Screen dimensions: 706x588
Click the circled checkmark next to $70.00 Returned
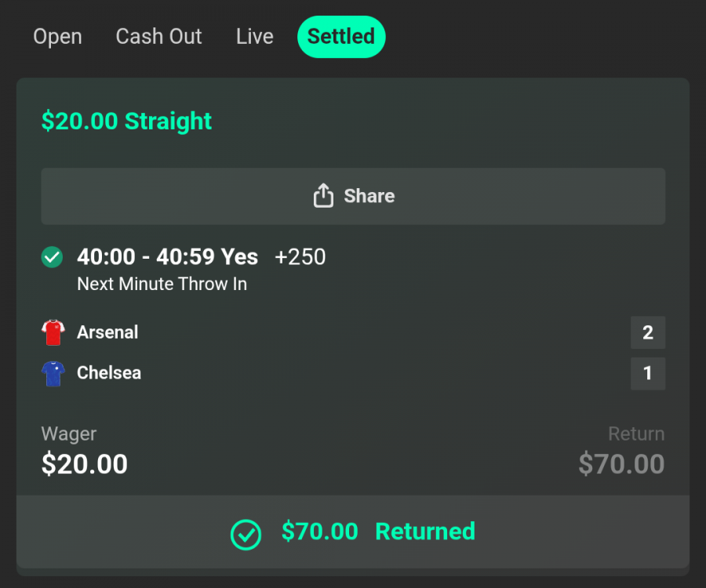pyautogui.click(x=246, y=535)
